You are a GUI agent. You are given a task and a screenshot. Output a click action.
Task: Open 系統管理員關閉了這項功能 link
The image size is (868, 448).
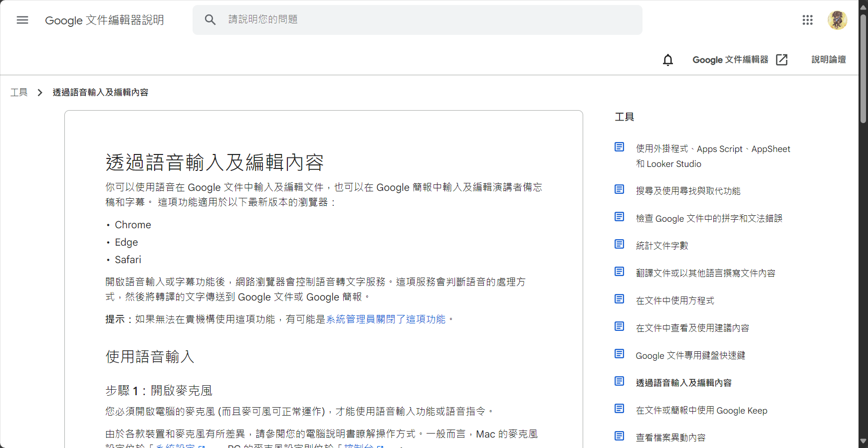pyautogui.click(x=386, y=319)
